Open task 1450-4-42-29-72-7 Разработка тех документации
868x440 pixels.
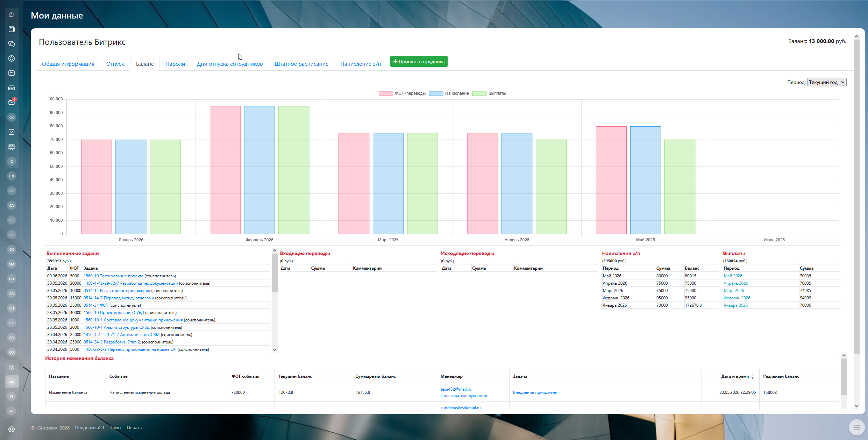tap(130, 283)
